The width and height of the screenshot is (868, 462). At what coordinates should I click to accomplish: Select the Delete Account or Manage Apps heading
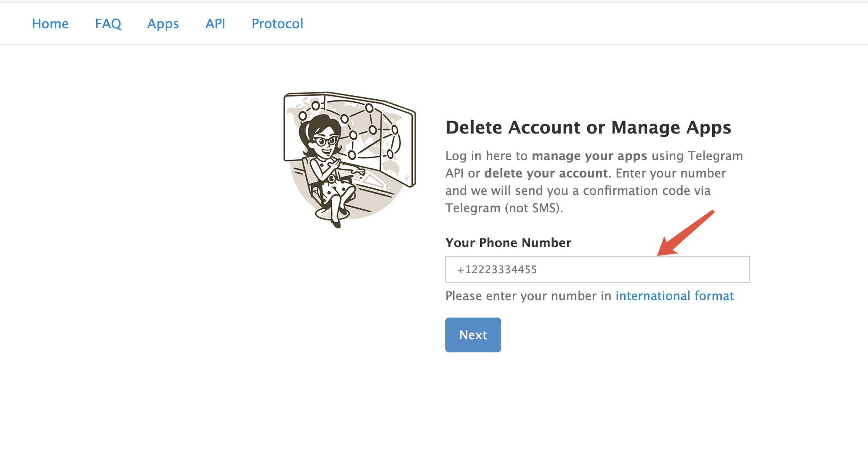pos(589,127)
